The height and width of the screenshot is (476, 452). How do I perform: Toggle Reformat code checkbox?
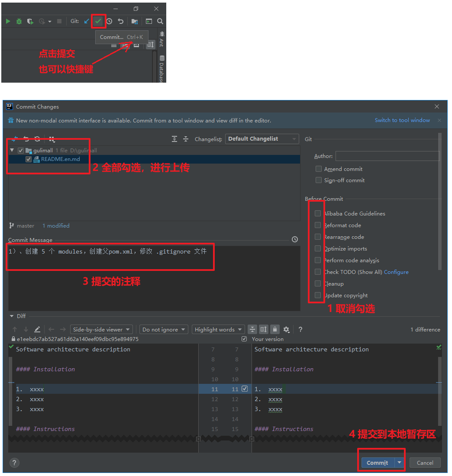tap(318, 225)
